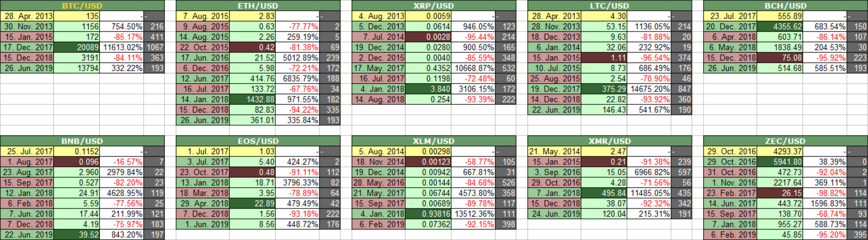Screen dimensions: 868x240
Task: Click BCH price 75.08
Action: pyautogui.click(x=780, y=58)
